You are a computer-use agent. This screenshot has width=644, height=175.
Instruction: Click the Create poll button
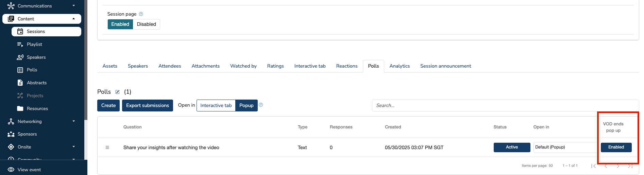pyautogui.click(x=108, y=105)
